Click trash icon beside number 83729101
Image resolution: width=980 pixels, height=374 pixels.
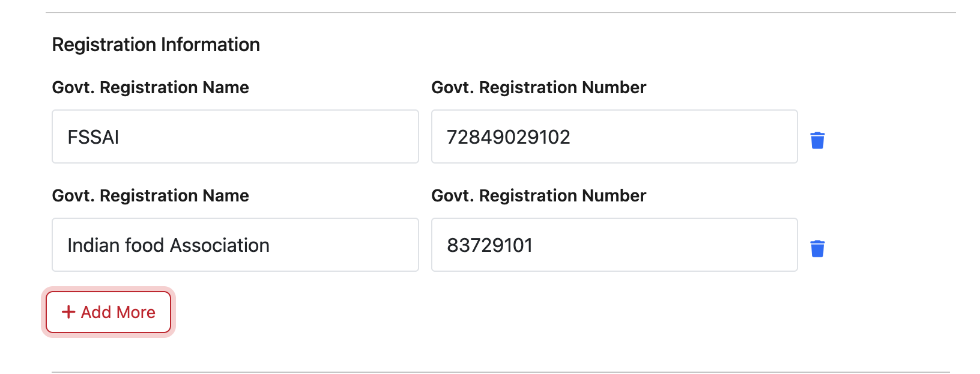pos(817,248)
